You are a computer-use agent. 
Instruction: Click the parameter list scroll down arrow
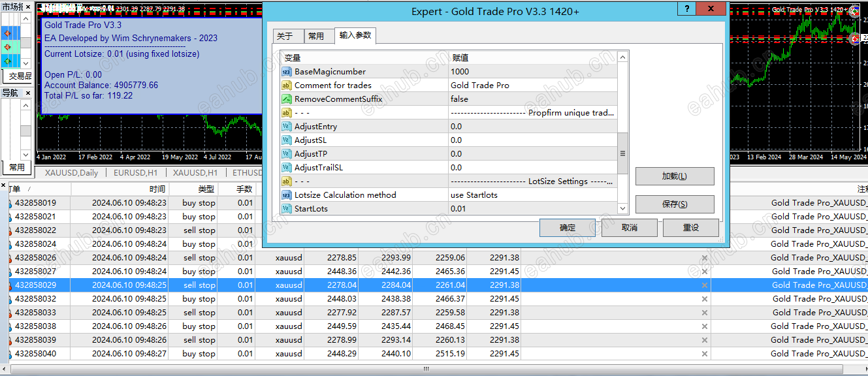[x=622, y=209]
